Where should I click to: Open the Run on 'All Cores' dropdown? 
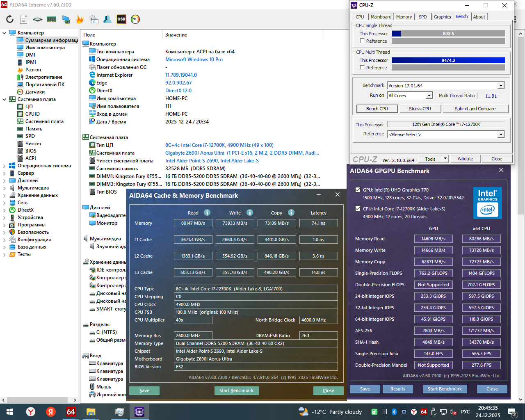point(429,96)
